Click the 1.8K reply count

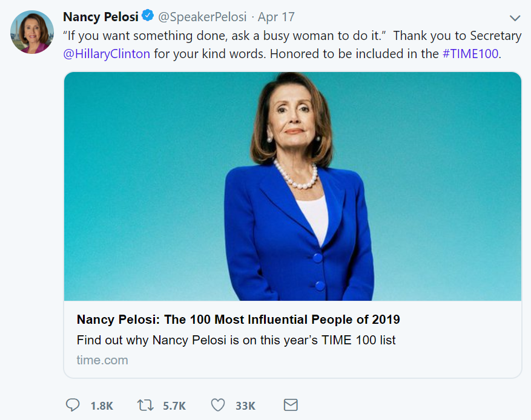coord(102,405)
